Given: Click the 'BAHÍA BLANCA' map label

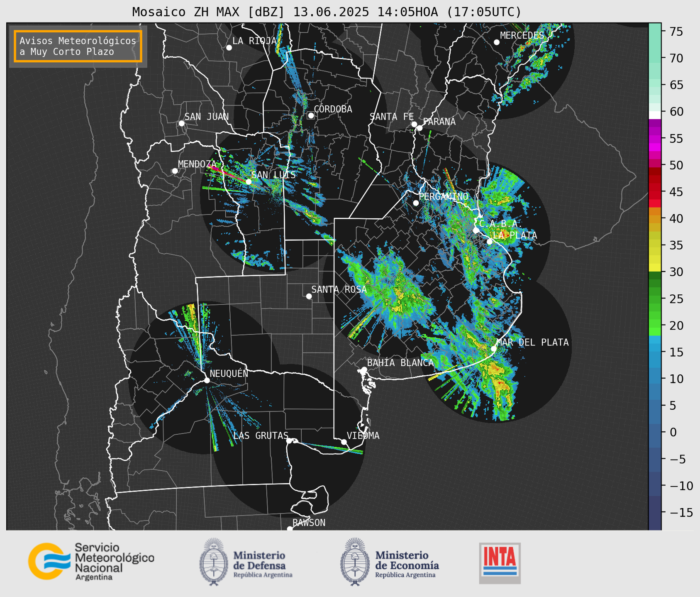Looking at the screenshot, I should (400, 363).
